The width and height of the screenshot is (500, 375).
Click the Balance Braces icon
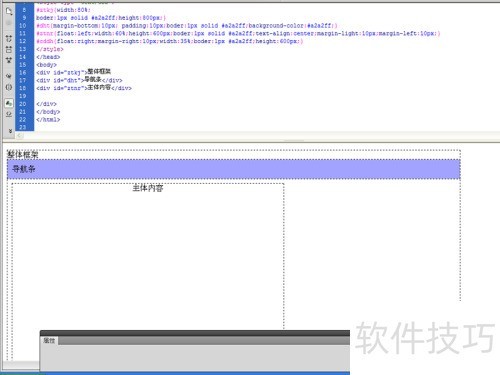coord(9,87)
